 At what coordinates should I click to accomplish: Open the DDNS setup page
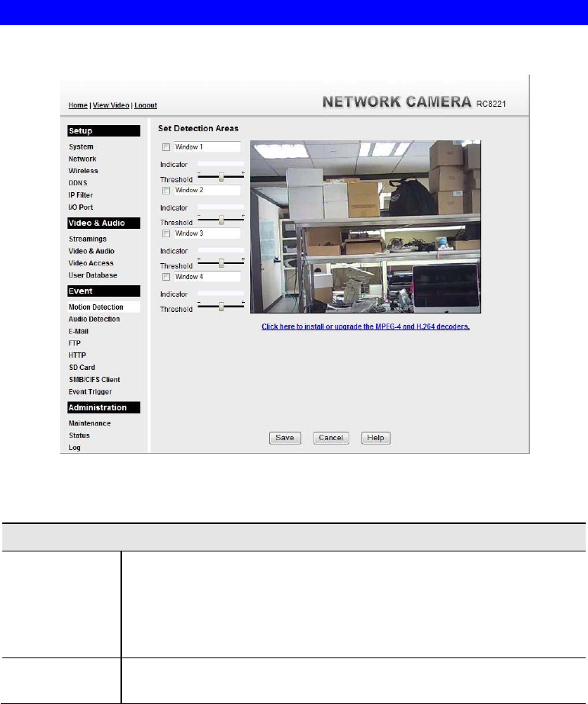pos(78,183)
